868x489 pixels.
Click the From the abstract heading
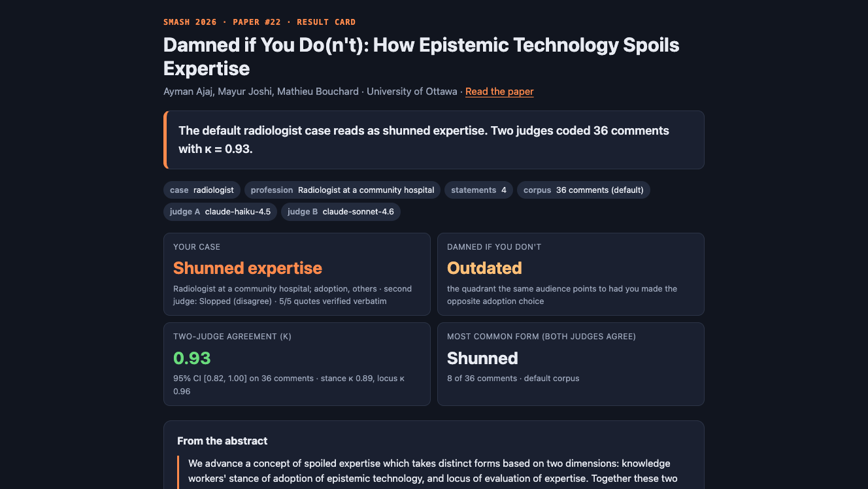pos(222,441)
